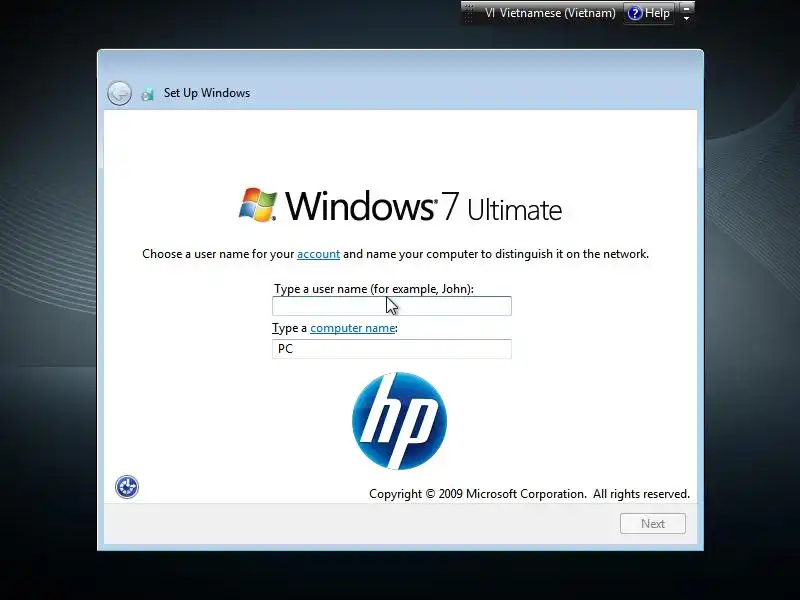Click the Next button

point(653,523)
